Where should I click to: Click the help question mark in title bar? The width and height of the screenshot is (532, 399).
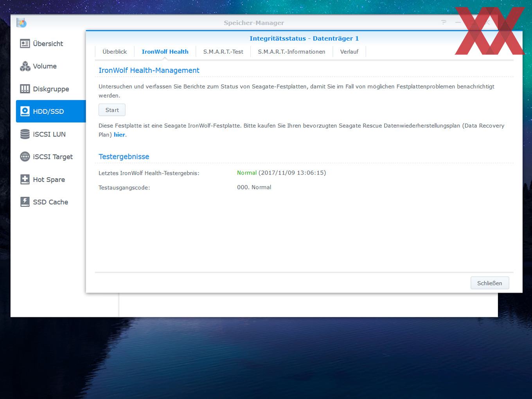tap(444, 23)
